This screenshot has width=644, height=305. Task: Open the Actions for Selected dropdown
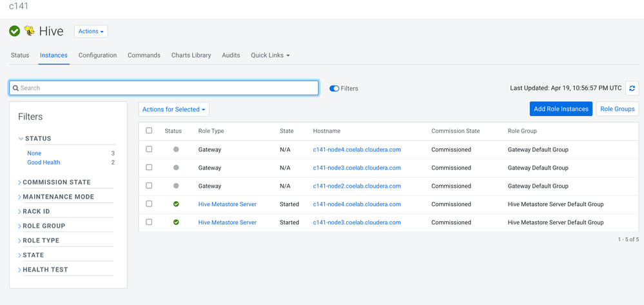pyautogui.click(x=173, y=110)
